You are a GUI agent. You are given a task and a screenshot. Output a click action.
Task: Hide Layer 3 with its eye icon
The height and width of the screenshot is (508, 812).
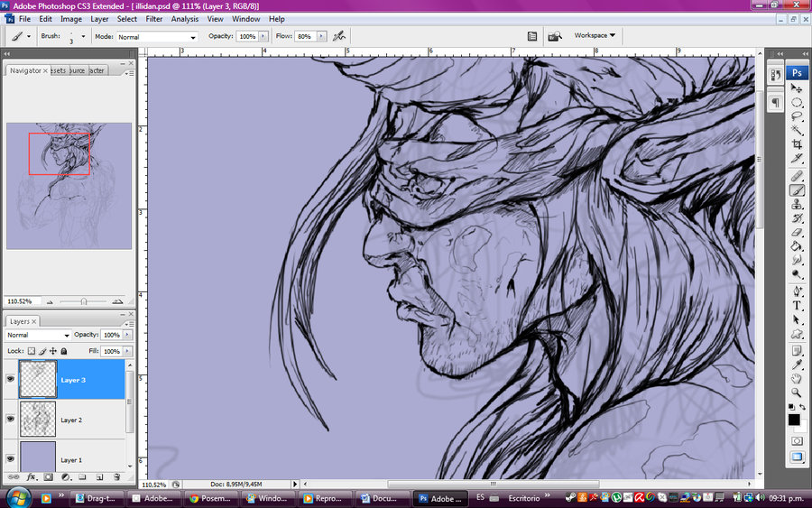10,379
